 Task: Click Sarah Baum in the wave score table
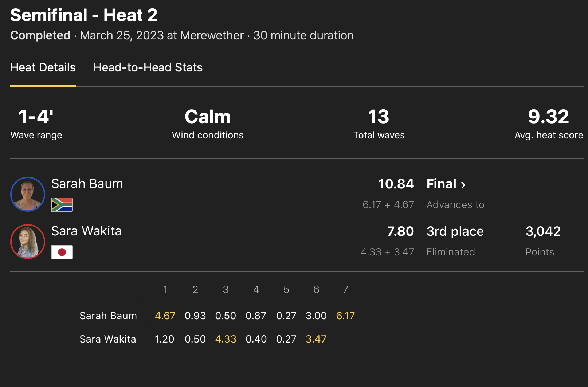coord(108,316)
